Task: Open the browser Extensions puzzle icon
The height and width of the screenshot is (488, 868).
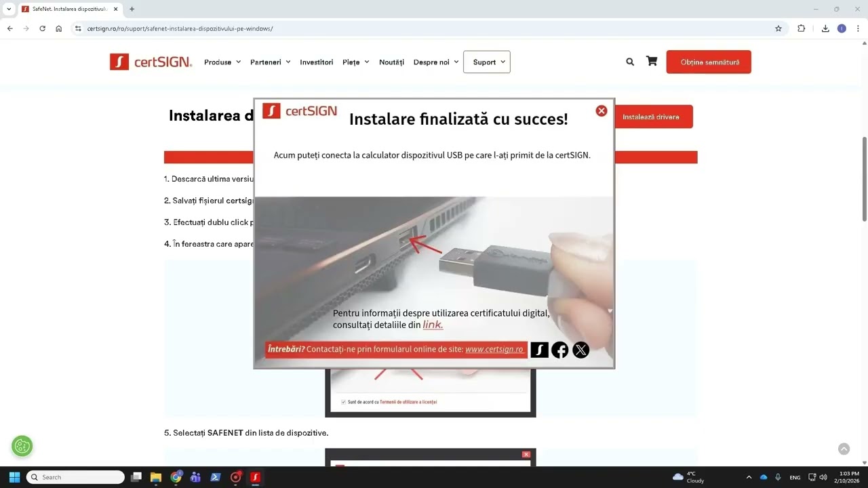Action: [802, 28]
